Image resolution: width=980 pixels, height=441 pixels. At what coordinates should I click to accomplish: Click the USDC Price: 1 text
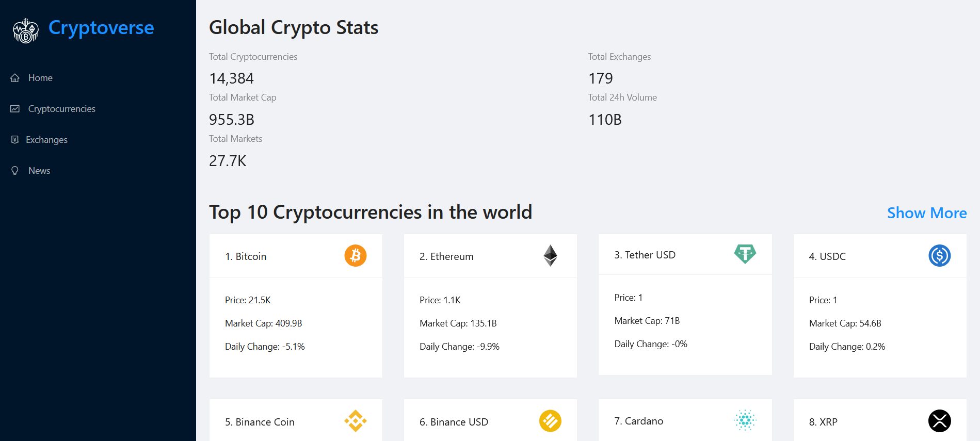823,300
